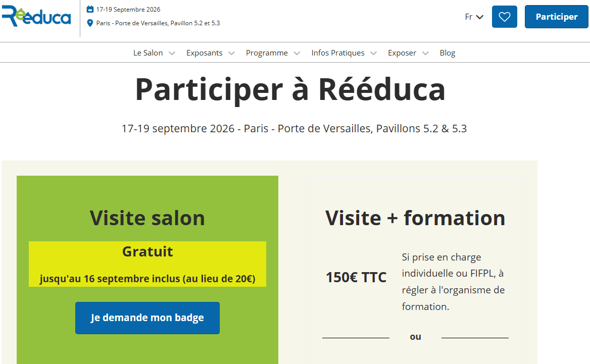The width and height of the screenshot is (590, 364).
Task: Click the 17-19 Septembre 2026 header date
Action: pos(128,10)
